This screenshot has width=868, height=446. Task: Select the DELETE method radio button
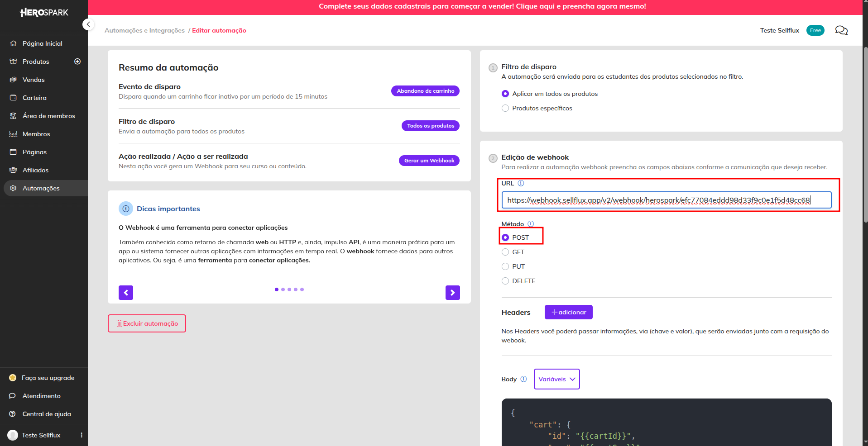tap(505, 281)
